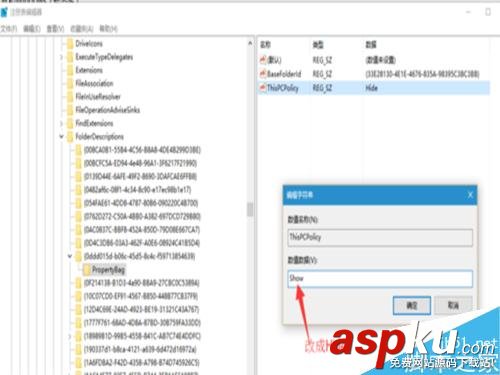500x375 pixels.
Task: Click folder icon of {0AC0837C-BBF8... key
Action: (x=78, y=230)
